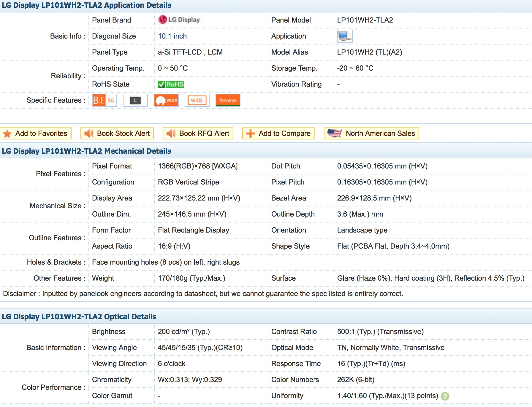The image size is (532, 407).
Task: Click the Reverse feature icon
Action: point(228,100)
